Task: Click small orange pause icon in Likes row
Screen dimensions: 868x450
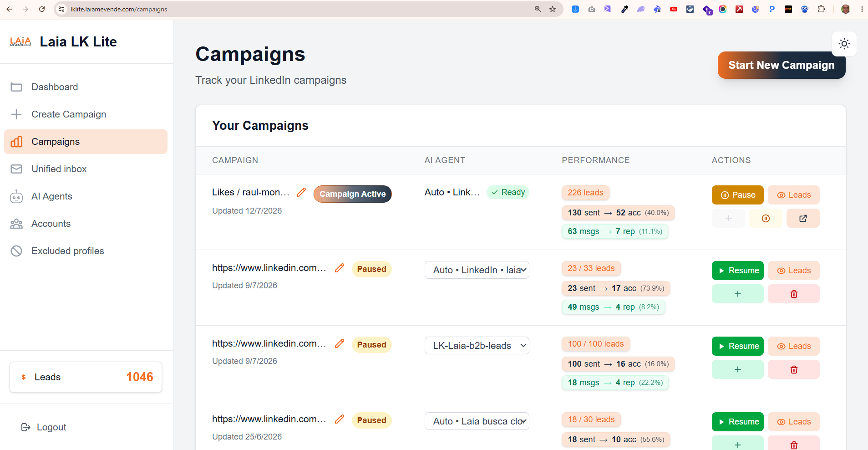Action: tap(766, 218)
